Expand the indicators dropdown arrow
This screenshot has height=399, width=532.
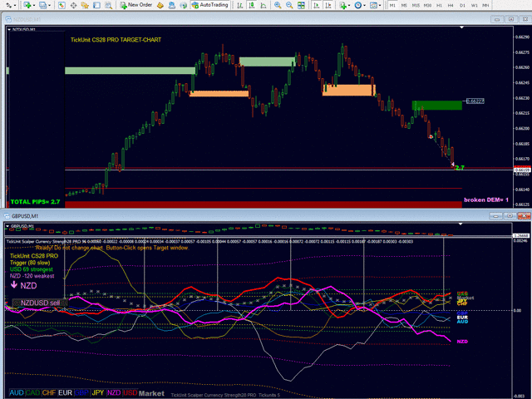[x=349, y=6]
